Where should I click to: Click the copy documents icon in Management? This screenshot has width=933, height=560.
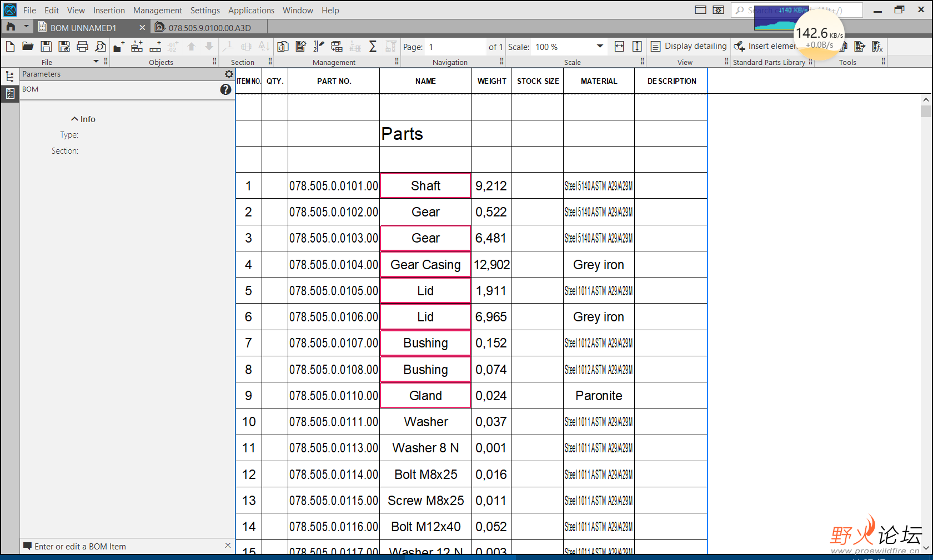[283, 47]
